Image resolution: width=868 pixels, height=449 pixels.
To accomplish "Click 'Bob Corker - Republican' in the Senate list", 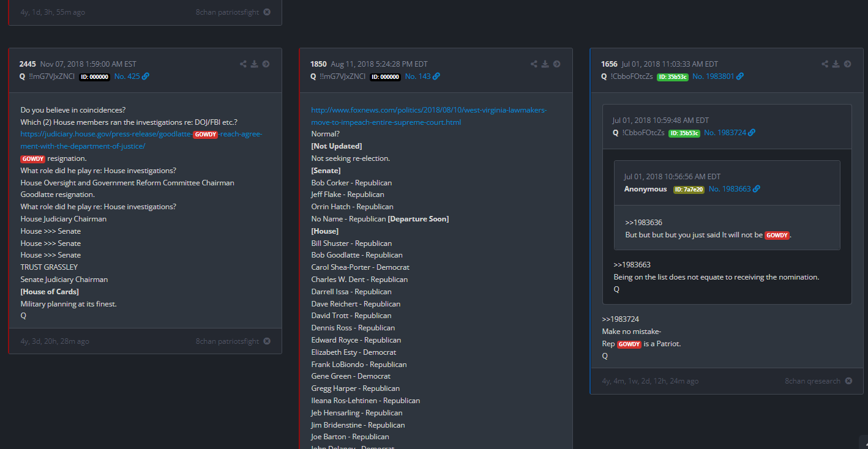I will [351, 183].
